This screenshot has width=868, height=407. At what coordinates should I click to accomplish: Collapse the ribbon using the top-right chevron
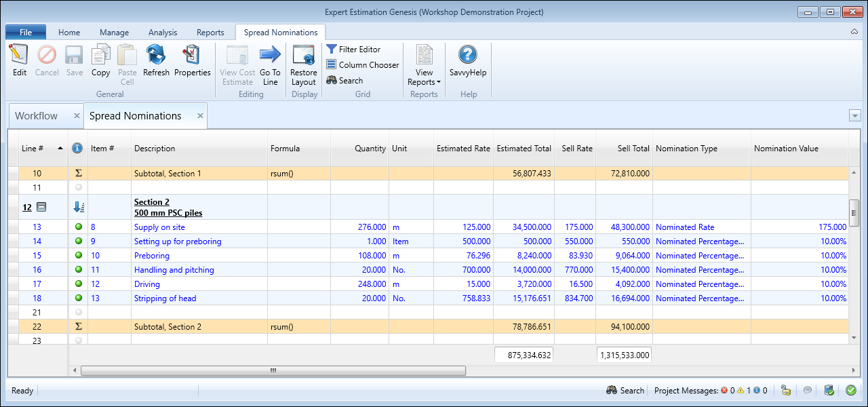854,32
